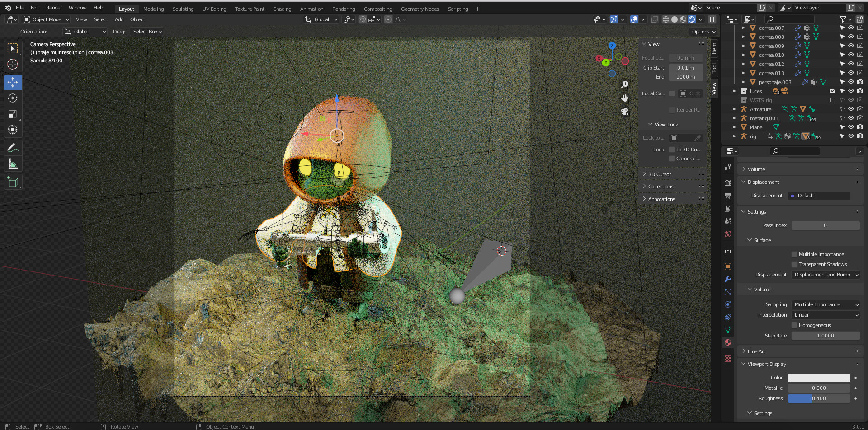
Task: Open the Interpolation Linear dropdown
Action: 826,315
